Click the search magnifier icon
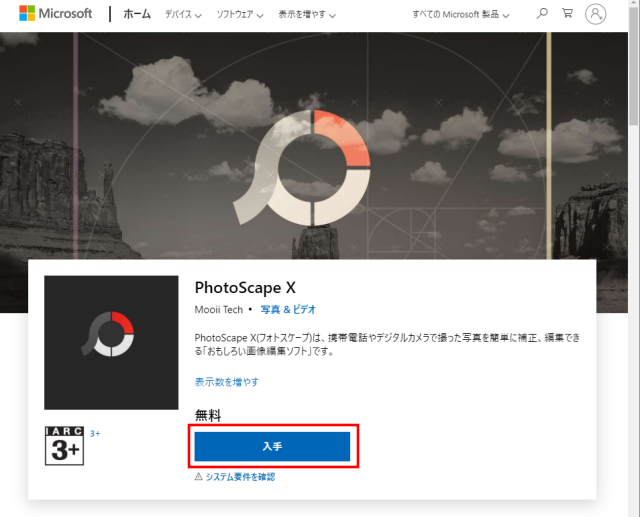Image resolution: width=640 pixels, height=517 pixels. pyautogui.click(x=542, y=13)
